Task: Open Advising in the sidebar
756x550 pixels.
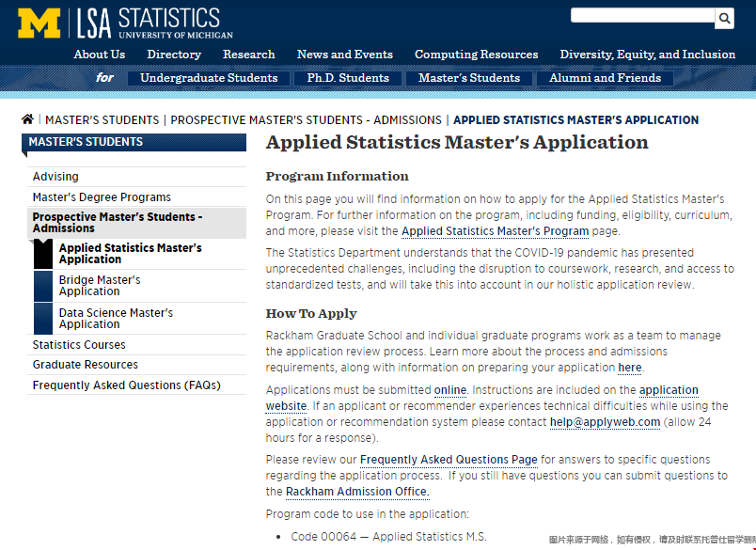Action: [x=55, y=177]
